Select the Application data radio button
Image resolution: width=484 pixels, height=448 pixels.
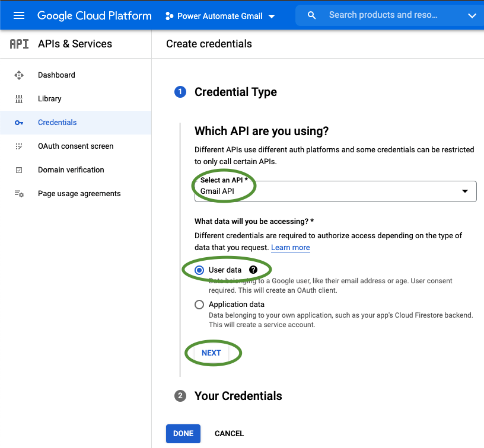pyautogui.click(x=199, y=304)
